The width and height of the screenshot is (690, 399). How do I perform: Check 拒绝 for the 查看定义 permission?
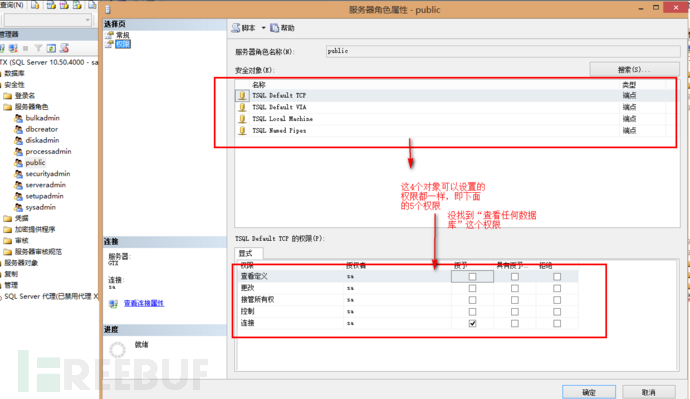(x=557, y=277)
